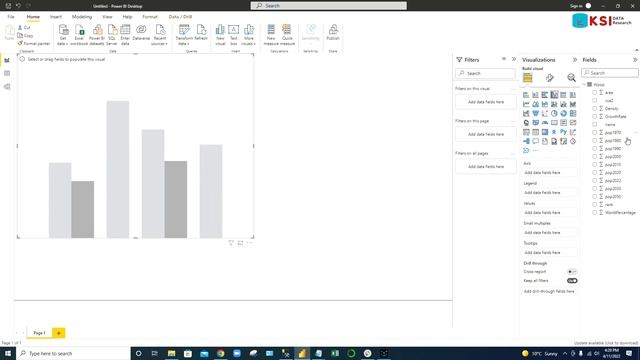Check the GrowthRate field checkbox
The height and width of the screenshot is (360, 640).
point(595,117)
